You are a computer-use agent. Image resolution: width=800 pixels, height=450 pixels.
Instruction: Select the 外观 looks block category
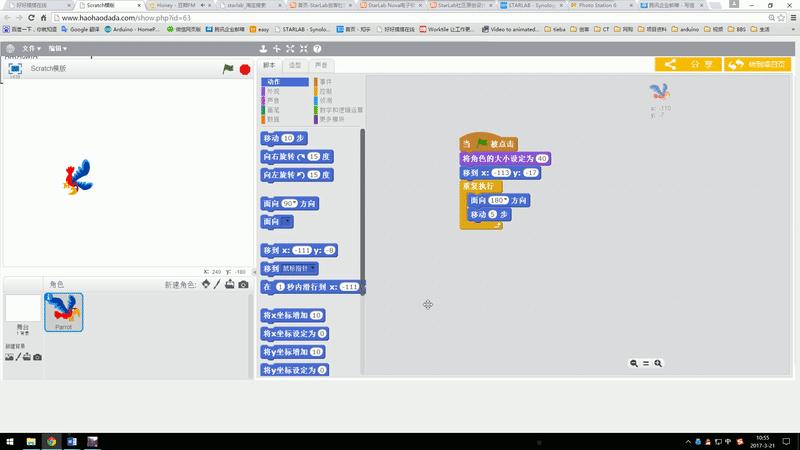pos(285,91)
